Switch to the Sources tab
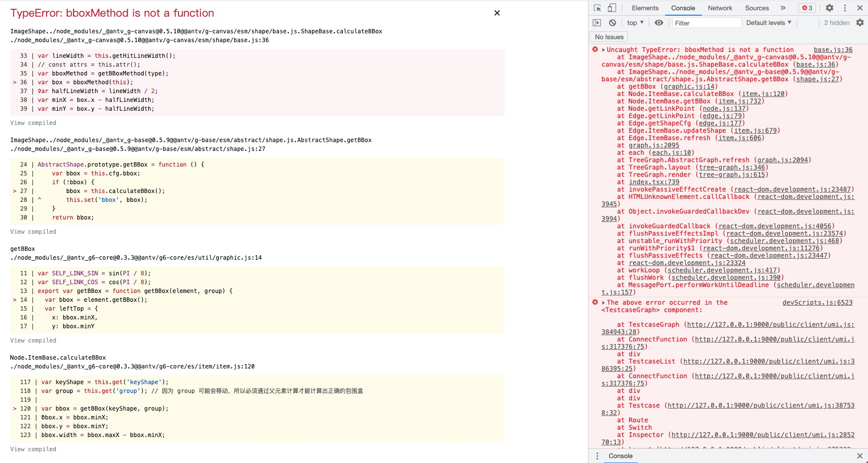The image size is (868, 463). [756, 8]
